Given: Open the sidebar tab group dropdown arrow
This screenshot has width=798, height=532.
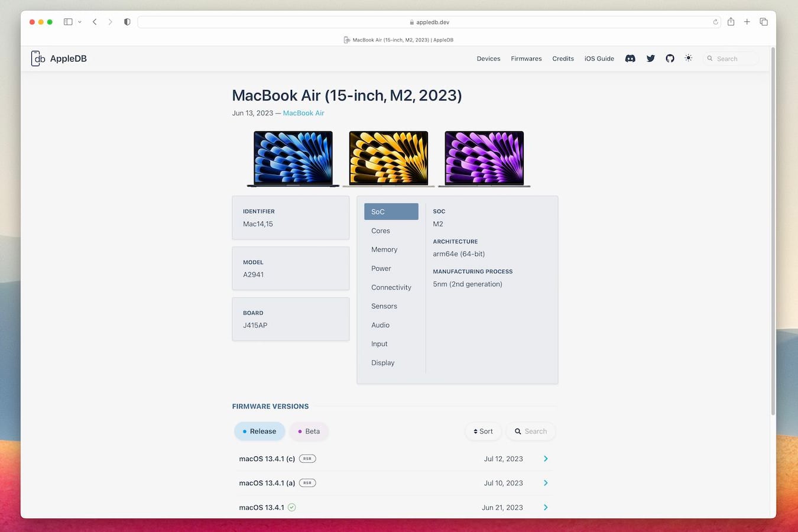Looking at the screenshot, I should click(x=80, y=22).
